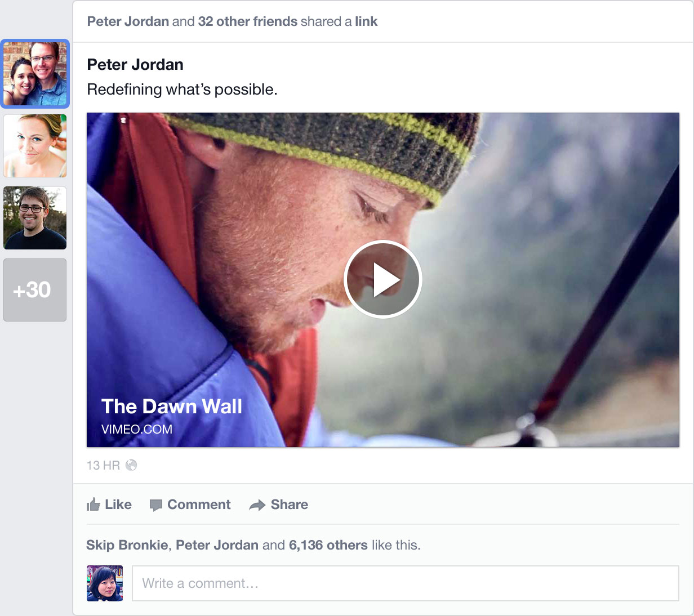
Task: Click the '32 other friends' link
Action: (246, 21)
